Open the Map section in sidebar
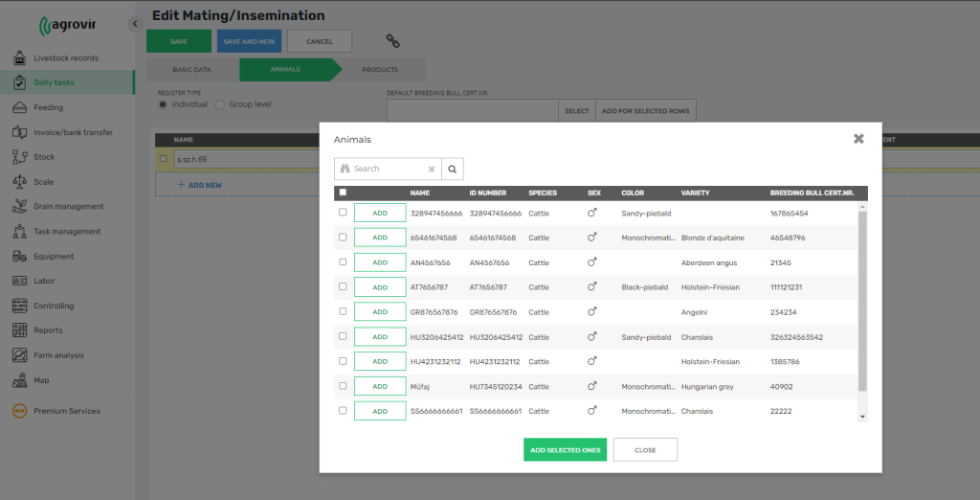Image resolution: width=980 pixels, height=500 pixels. (x=41, y=380)
